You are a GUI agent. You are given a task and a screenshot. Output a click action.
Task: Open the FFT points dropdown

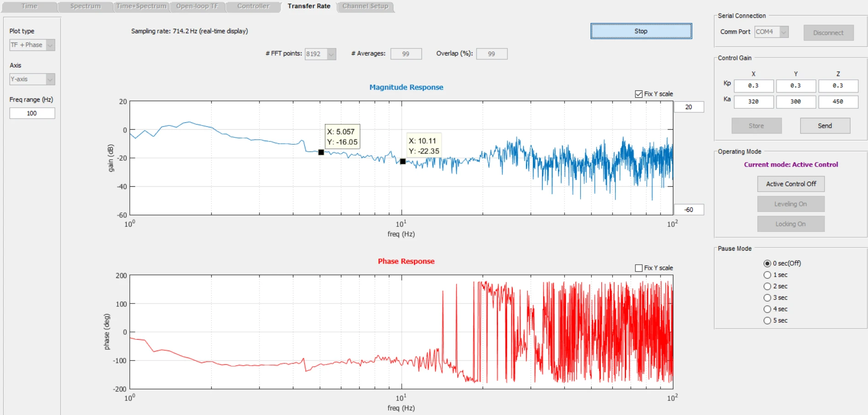320,54
